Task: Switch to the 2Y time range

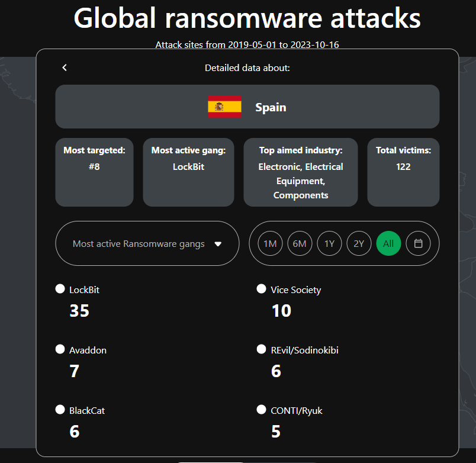Action: pyautogui.click(x=359, y=243)
